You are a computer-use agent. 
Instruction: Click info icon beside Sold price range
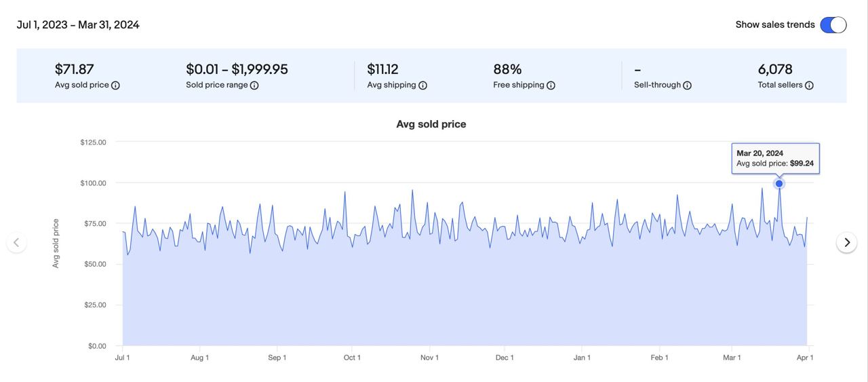(254, 85)
